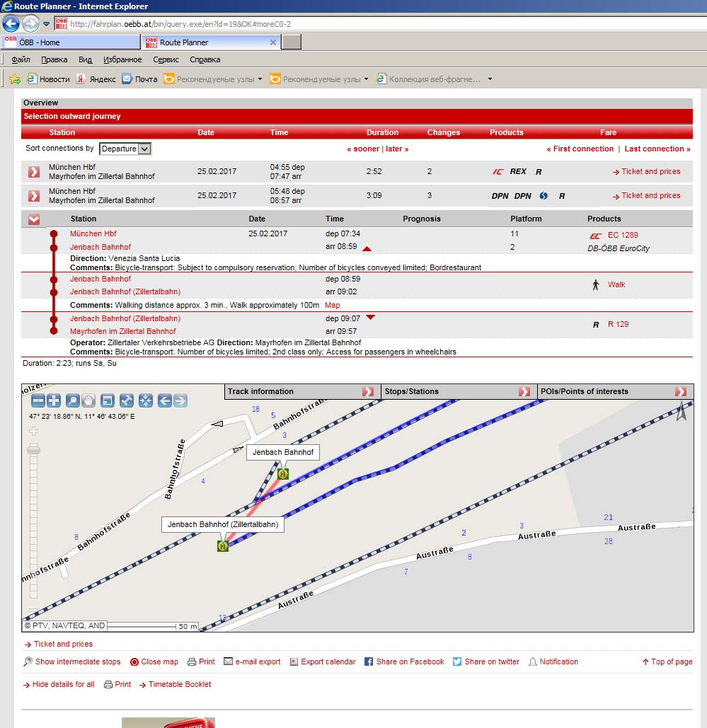Click Share on Facebook
This screenshot has width=707, height=728.
[x=404, y=661]
